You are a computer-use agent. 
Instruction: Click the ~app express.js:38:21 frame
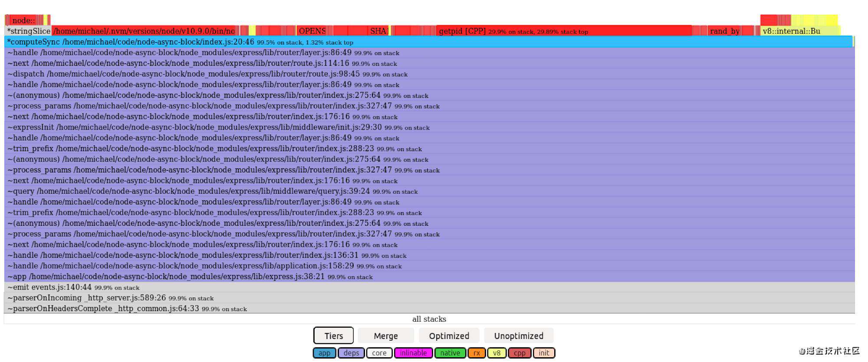tap(430, 277)
